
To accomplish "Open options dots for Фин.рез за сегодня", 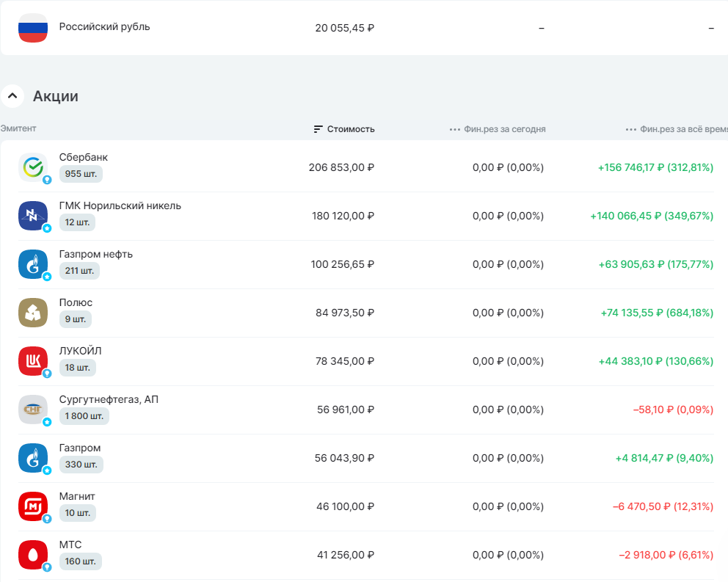I will pos(454,130).
